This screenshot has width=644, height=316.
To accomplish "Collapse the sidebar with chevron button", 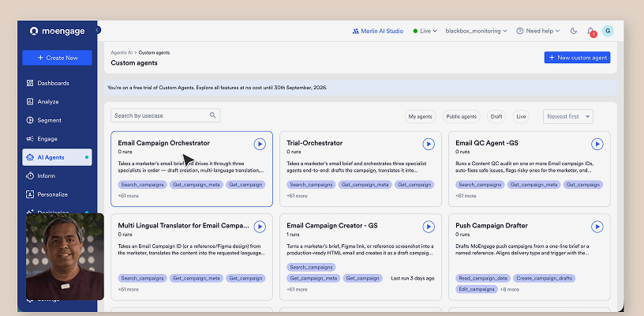I will pos(97,30).
